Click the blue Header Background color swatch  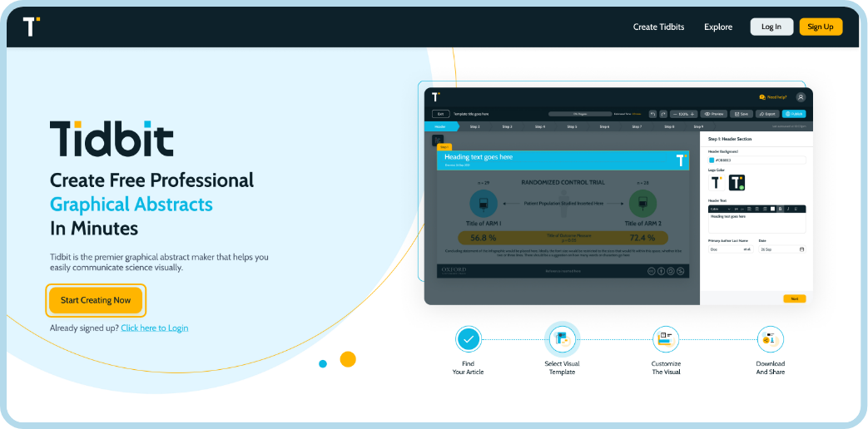tap(712, 160)
